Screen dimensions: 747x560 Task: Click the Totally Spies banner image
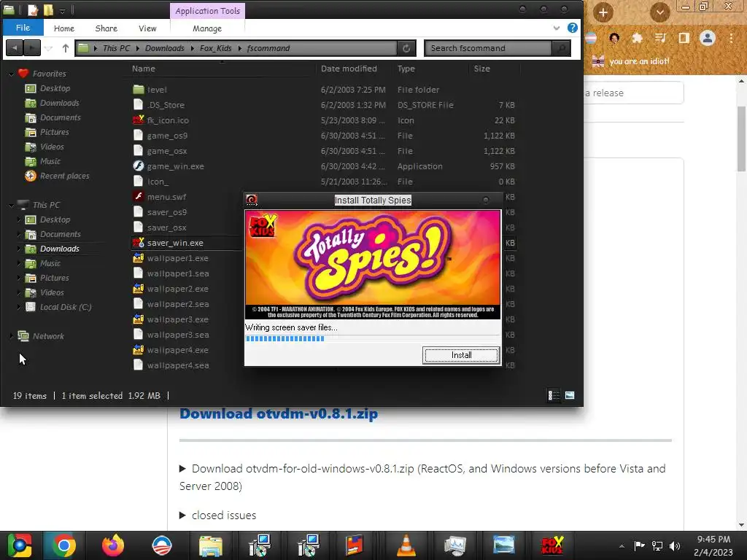tap(373, 264)
